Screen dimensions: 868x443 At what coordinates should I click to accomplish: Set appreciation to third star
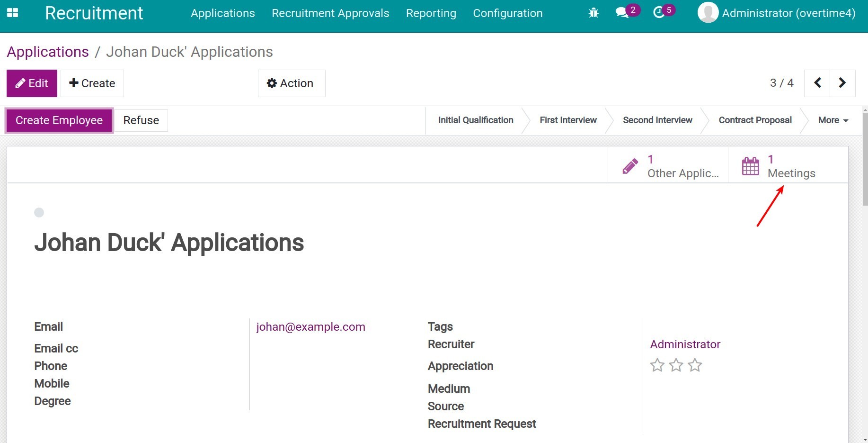tap(695, 365)
